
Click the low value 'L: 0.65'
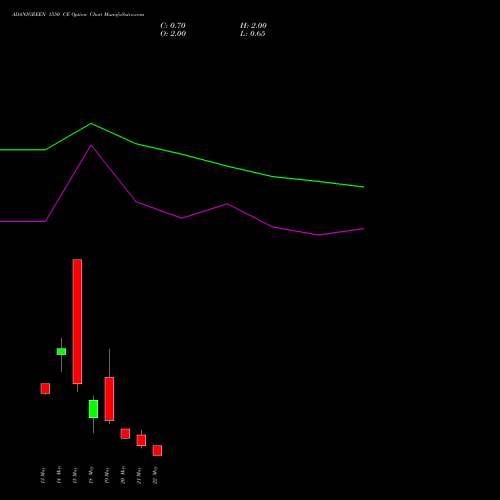tap(253, 33)
